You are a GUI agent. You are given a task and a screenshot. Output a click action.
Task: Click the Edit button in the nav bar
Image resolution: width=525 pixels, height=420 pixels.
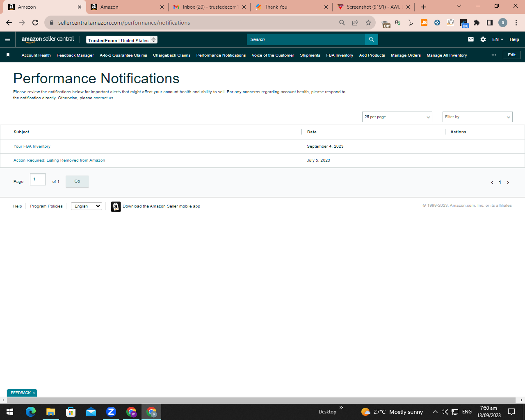pos(511,55)
